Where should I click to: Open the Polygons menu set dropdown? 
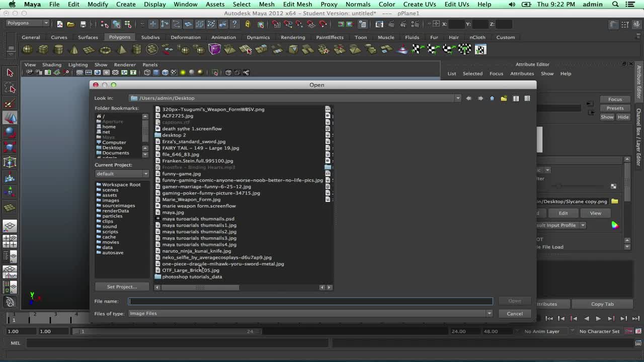[x=28, y=23]
